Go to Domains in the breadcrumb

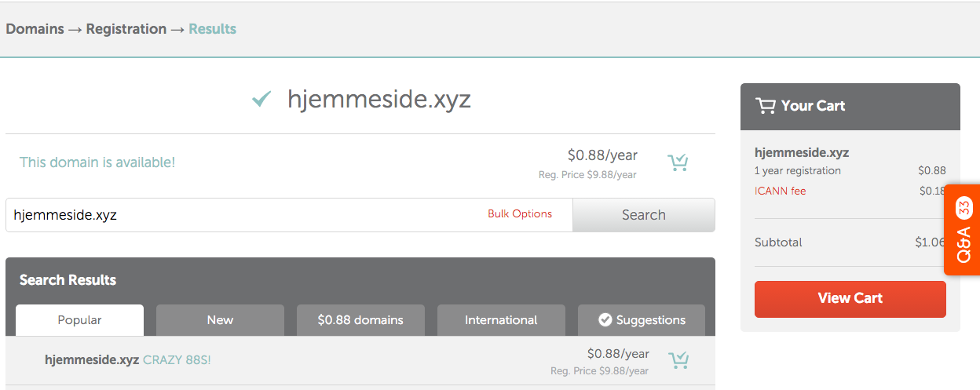[35, 29]
